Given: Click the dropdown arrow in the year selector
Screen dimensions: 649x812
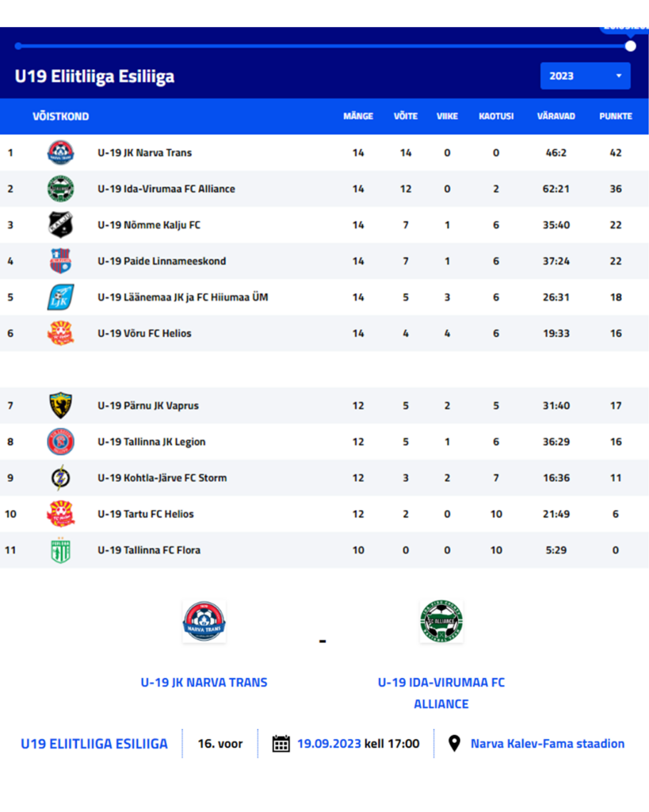Looking at the screenshot, I should coord(618,76).
